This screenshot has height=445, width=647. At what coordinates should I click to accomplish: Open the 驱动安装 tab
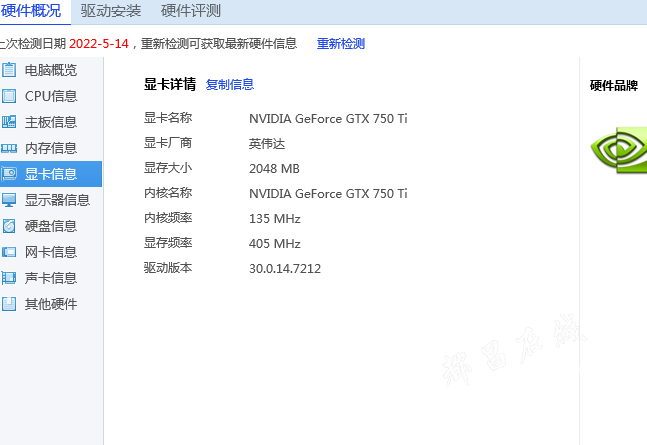click(111, 11)
